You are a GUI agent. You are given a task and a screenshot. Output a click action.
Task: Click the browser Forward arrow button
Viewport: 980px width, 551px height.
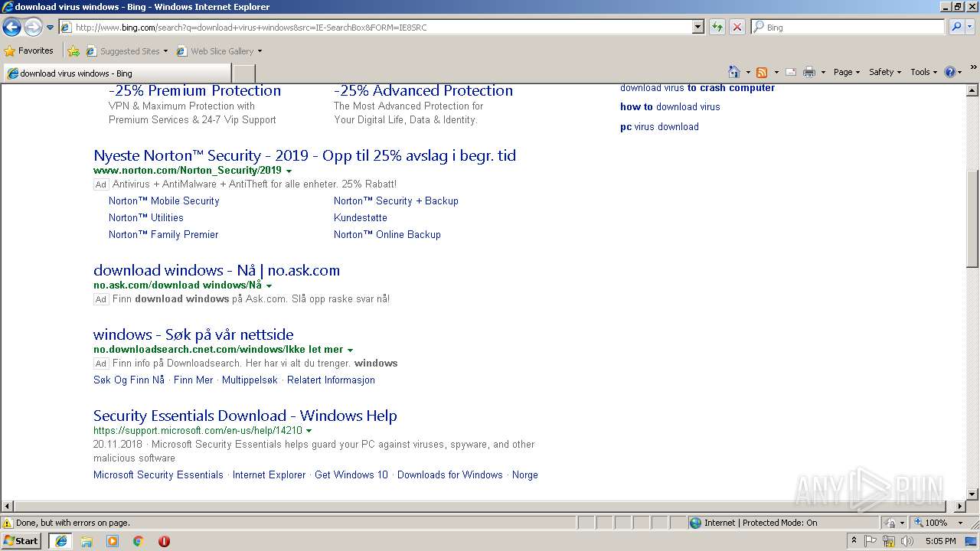pos(33,28)
